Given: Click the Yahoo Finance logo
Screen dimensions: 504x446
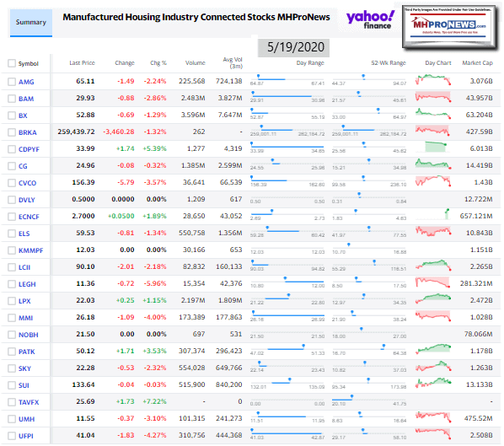Looking at the screenshot, I should 370,20.
